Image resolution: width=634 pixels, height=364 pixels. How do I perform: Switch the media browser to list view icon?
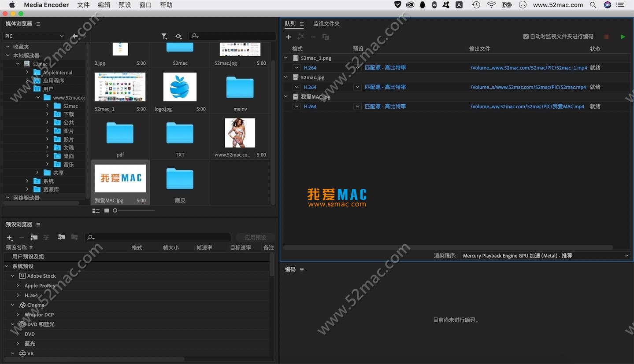[x=96, y=211]
